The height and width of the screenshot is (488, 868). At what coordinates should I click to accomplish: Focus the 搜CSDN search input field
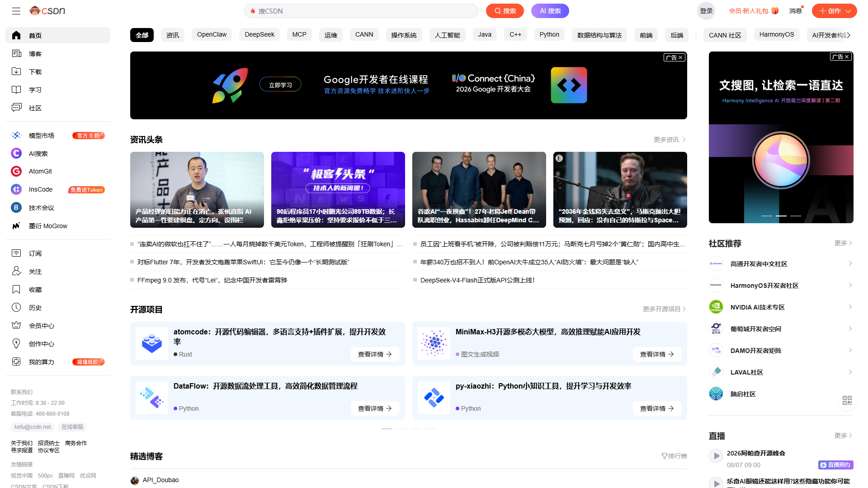click(361, 11)
